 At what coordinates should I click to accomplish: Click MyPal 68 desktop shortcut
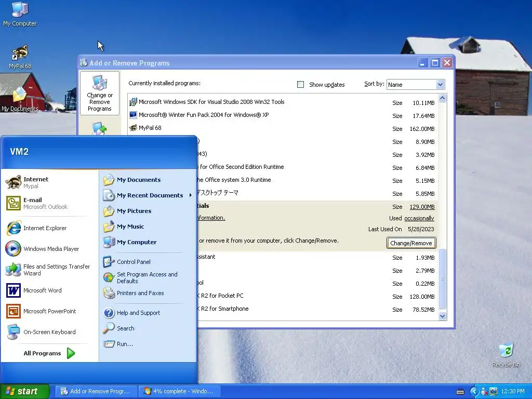(20, 57)
